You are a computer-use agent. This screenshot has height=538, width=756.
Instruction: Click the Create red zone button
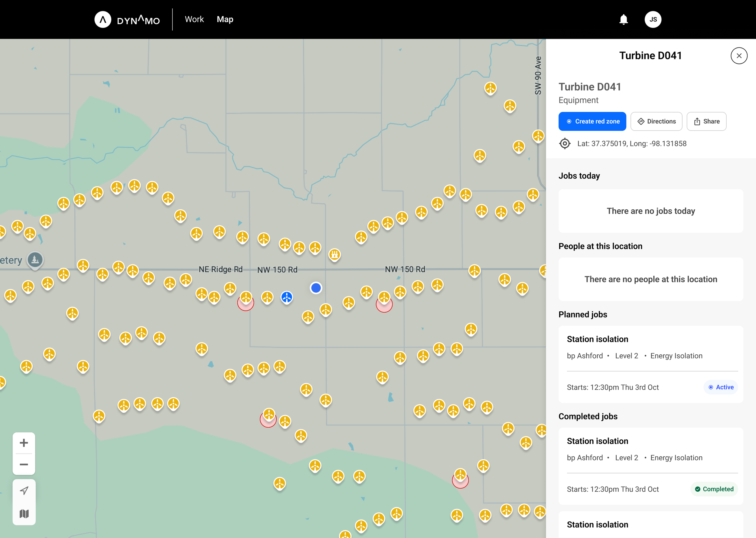tap(592, 121)
